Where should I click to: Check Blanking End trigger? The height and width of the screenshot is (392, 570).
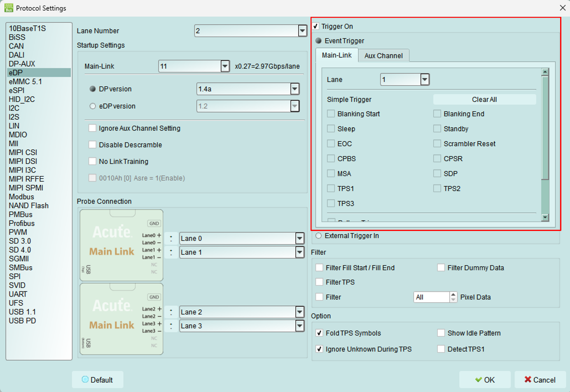tap(437, 114)
